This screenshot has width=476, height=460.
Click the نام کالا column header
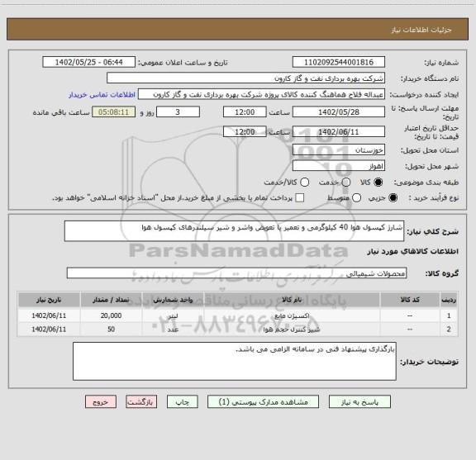click(292, 300)
